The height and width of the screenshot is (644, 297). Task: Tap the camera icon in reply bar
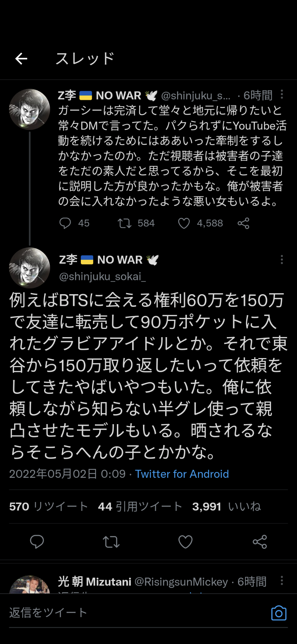click(279, 613)
